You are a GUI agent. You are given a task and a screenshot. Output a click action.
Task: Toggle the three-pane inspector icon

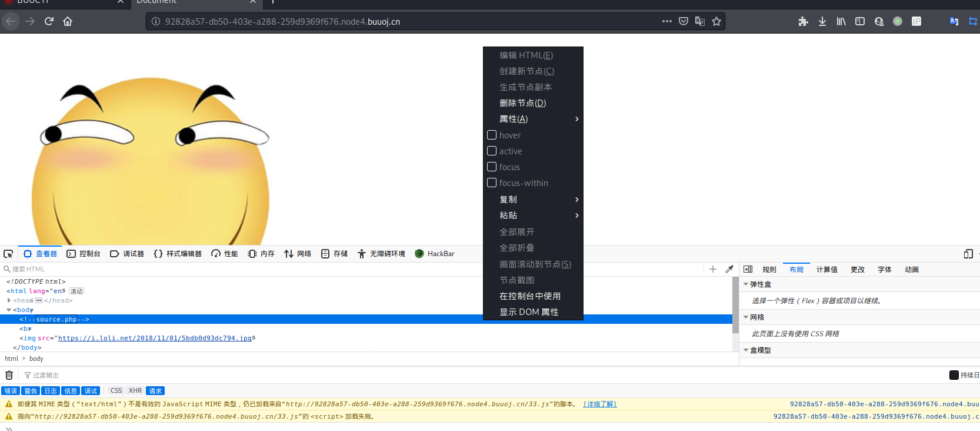pyautogui.click(x=748, y=269)
